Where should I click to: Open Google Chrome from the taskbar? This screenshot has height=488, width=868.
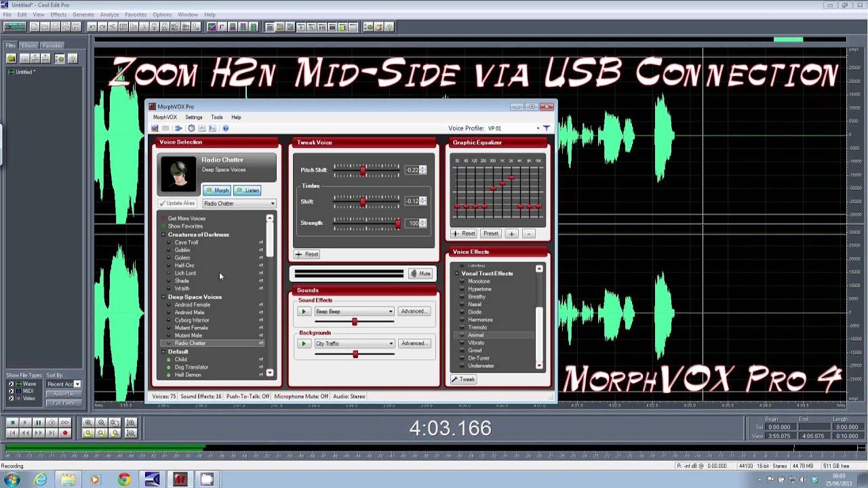pos(124,479)
